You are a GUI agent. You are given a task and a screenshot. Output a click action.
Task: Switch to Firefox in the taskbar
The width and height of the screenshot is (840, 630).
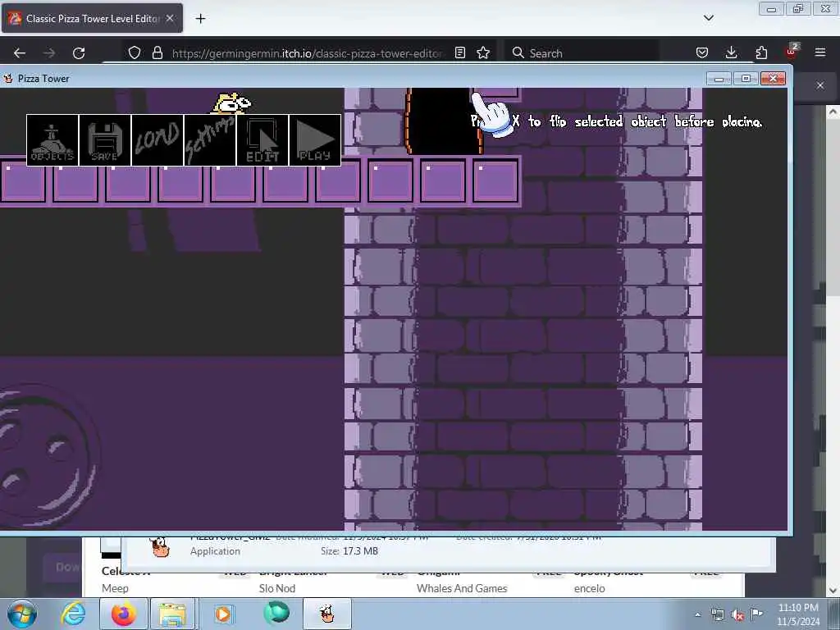tap(124, 614)
